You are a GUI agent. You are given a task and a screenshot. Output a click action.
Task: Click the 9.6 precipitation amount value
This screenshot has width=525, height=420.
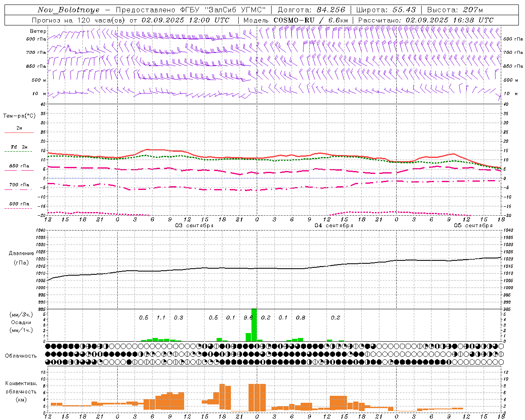point(248,317)
